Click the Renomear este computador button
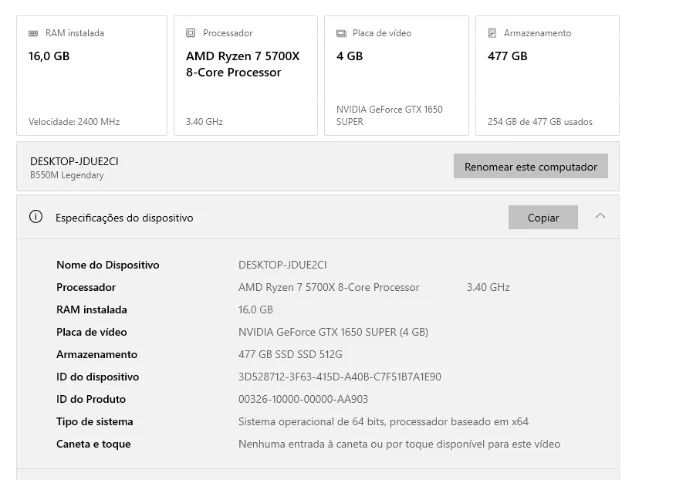 530,166
